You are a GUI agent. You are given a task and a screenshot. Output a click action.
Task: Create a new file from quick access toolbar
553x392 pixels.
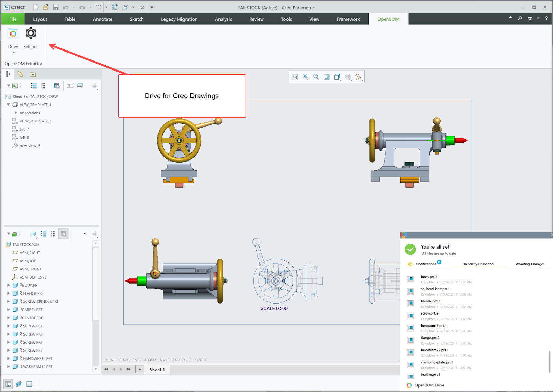point(35,7)
